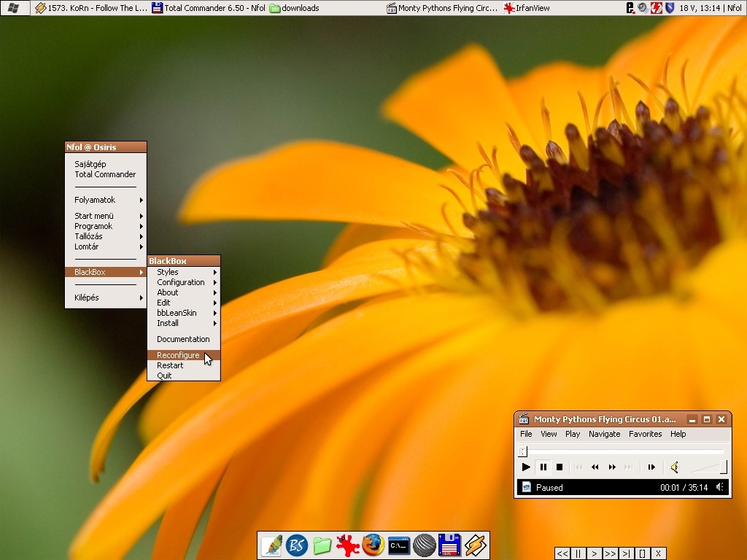Mute audio with the speaker icon
Viewport: 747px width, 560px height.
(x=675, y=467)
